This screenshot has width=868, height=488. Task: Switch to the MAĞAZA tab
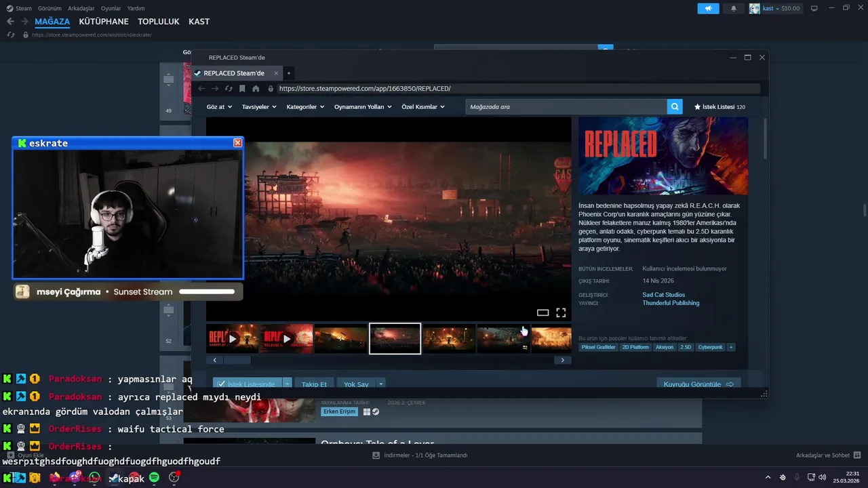52,22
